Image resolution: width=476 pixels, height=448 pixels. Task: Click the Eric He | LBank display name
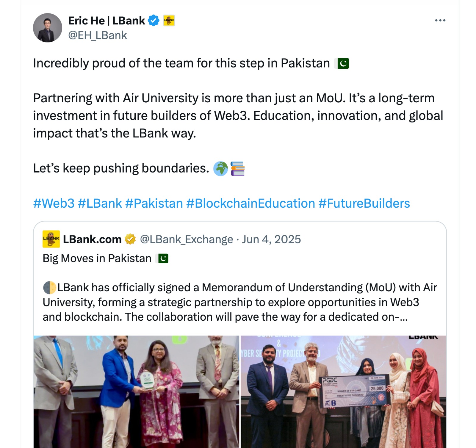tap(107, 21)
